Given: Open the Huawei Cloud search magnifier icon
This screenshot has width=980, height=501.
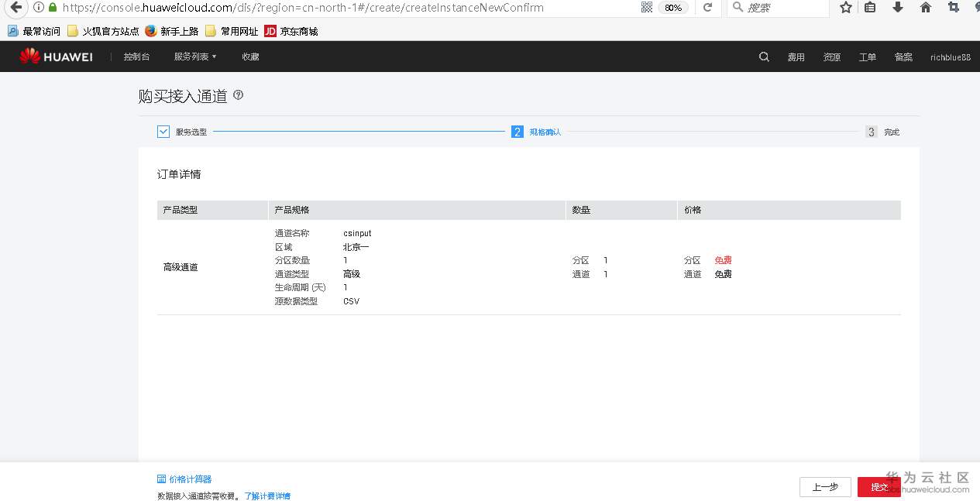Looking at the screenshot, I should click(x=764, y=57).
